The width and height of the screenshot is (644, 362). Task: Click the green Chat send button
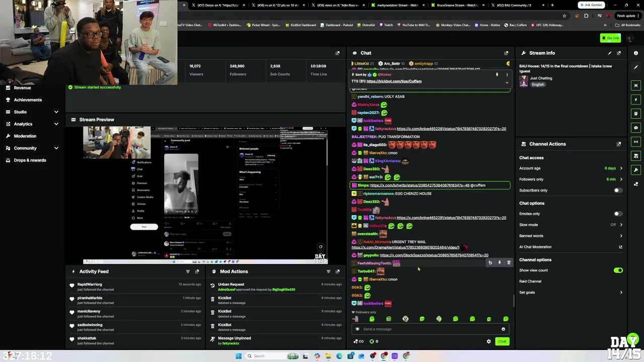pyautogui.click(x=502, y=341)
